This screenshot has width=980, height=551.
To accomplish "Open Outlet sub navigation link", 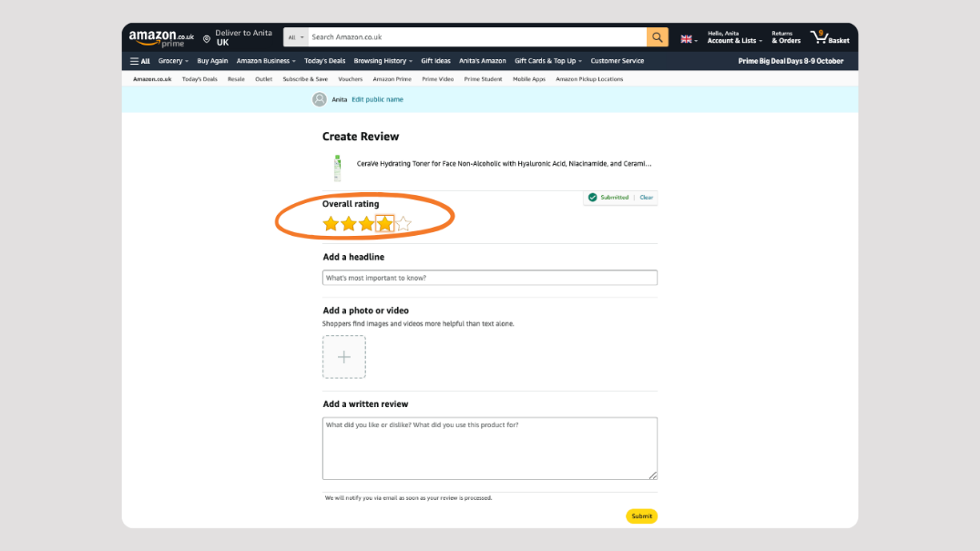I will point(264,79).
